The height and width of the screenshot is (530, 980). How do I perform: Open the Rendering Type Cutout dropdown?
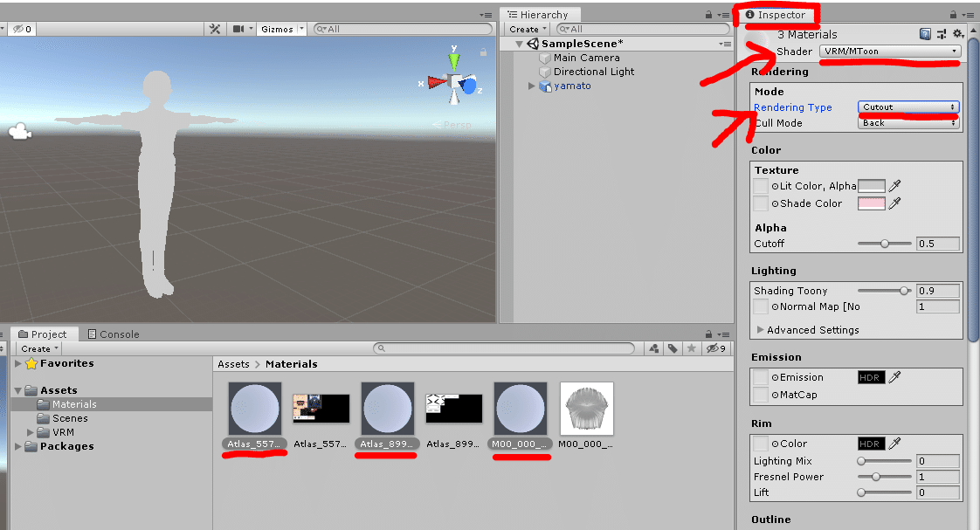(x=908, y=107)
